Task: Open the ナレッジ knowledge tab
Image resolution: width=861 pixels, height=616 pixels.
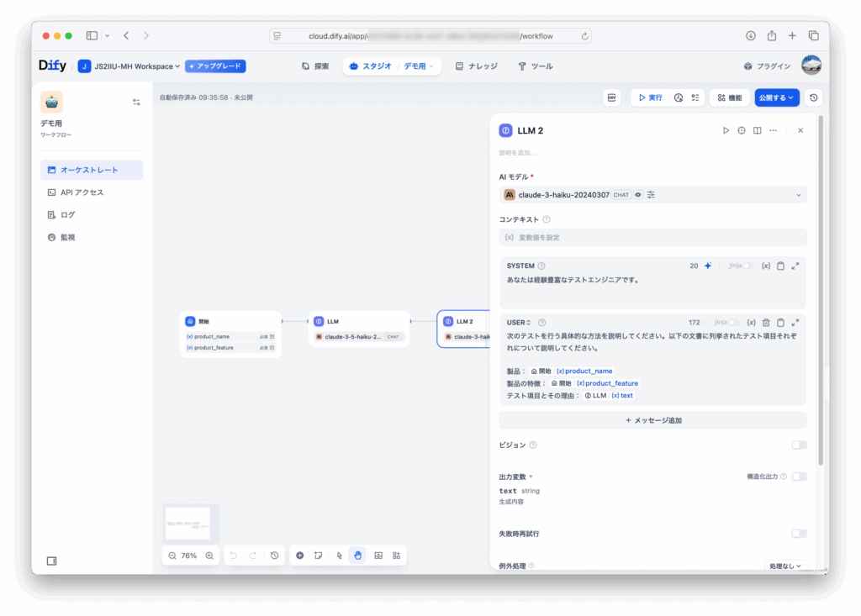Action: (x=476, y=66)
